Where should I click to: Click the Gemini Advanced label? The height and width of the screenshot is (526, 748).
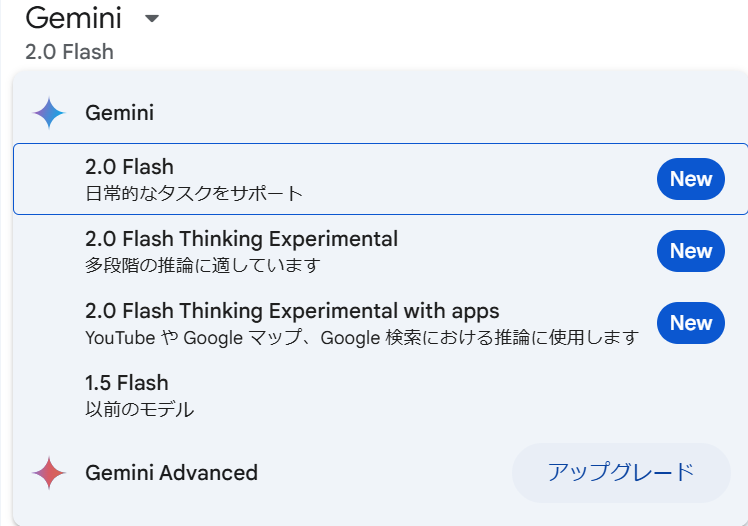(x=172, y=473)
